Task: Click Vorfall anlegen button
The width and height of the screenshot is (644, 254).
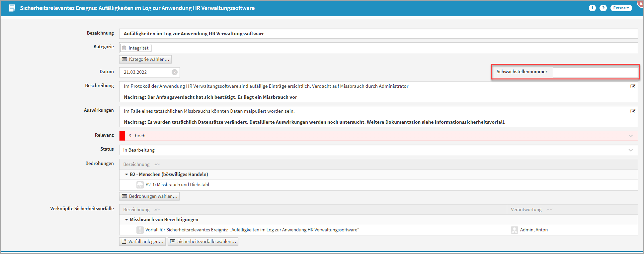Action: [142, 241]
